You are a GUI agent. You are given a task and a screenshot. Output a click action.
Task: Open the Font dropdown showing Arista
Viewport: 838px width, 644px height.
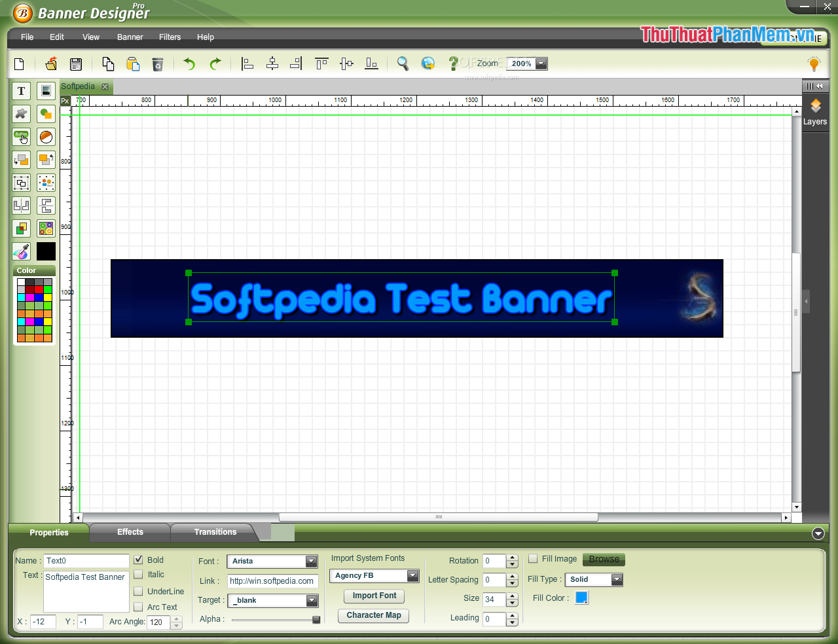pyautogui.click(x=312, y=561)
